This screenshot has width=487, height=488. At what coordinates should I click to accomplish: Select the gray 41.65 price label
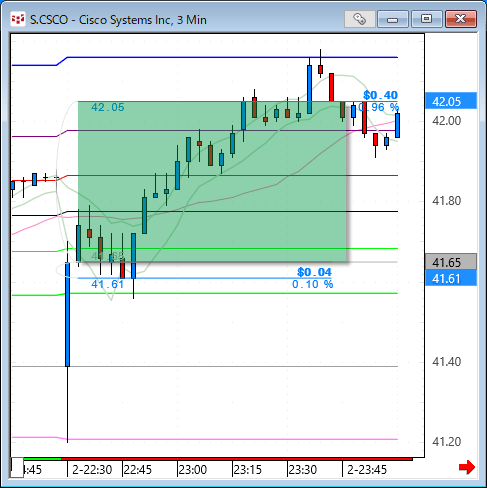tap(451, 262)
